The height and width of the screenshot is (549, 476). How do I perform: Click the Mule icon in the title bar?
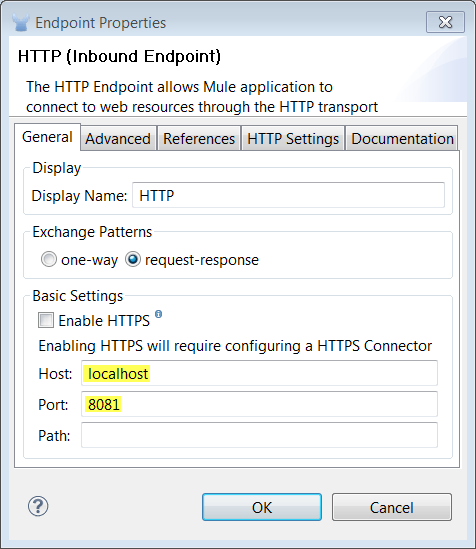pyautogui.click(x=20, y=22)
